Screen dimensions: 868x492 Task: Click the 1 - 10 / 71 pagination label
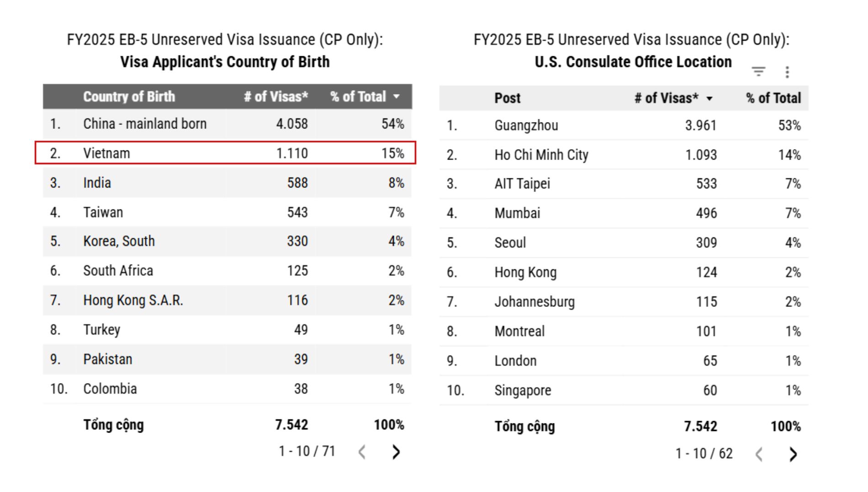coord(307,451)
